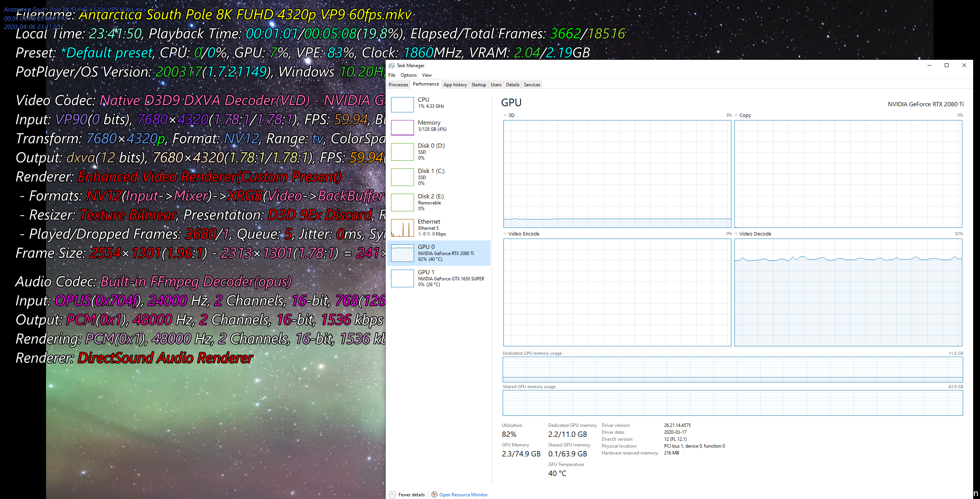Click the Fewer details collapse icon
The image size is (980, 499).
[392, 494]
